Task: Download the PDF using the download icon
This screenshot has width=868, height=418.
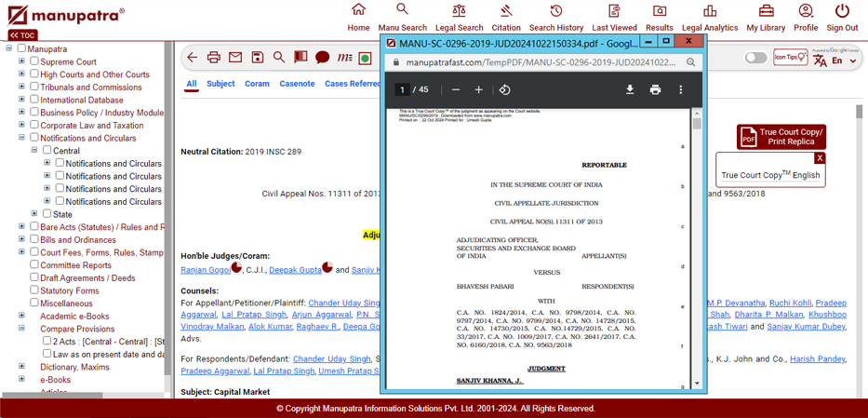Action: [630, 89]
